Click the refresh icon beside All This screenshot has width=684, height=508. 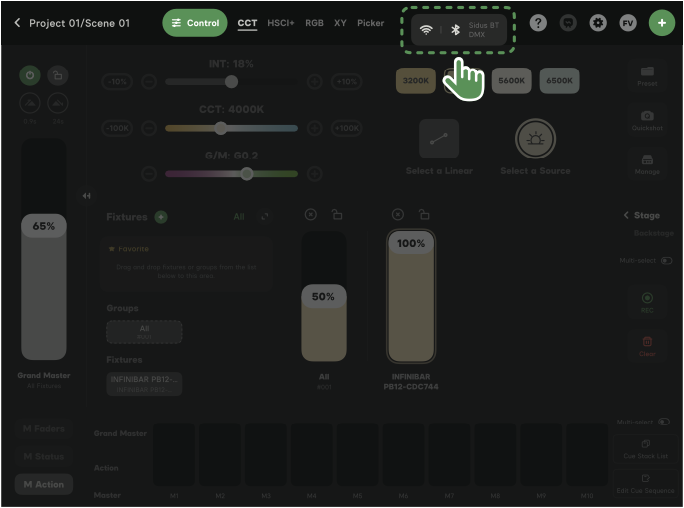265,217
